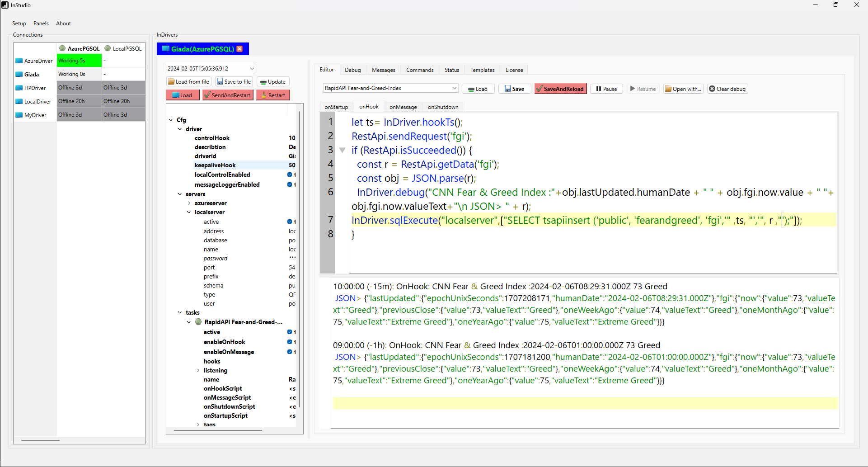
Task: Collapse the driver tree node
Action: [x=180, y=129]
